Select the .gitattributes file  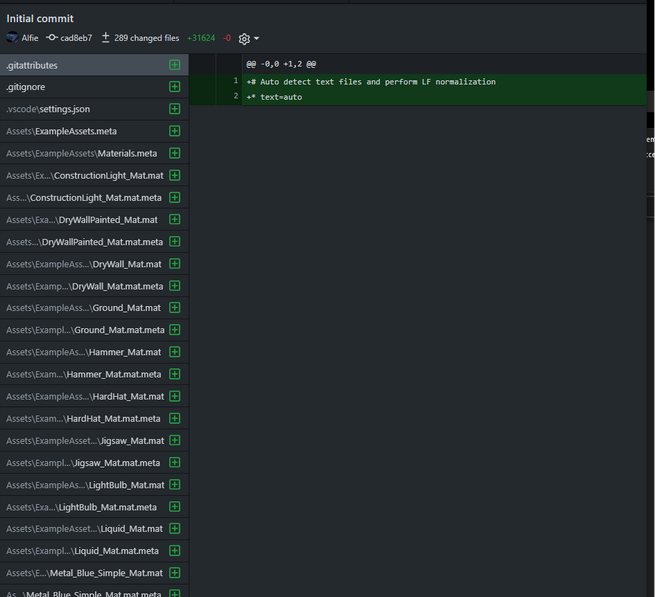pos(32,65)
